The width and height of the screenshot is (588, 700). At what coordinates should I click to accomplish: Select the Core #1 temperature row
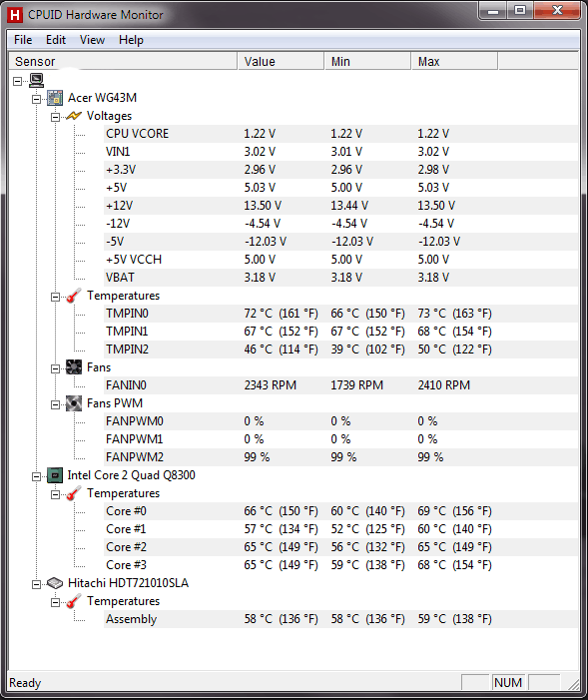pyautogui.click(x=341, y=529)
